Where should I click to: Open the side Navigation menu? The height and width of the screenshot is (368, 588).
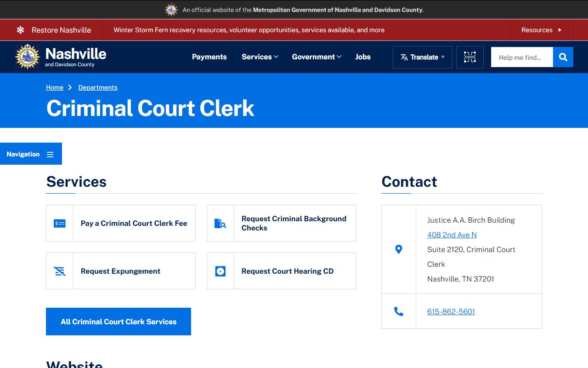click(31, 154)
